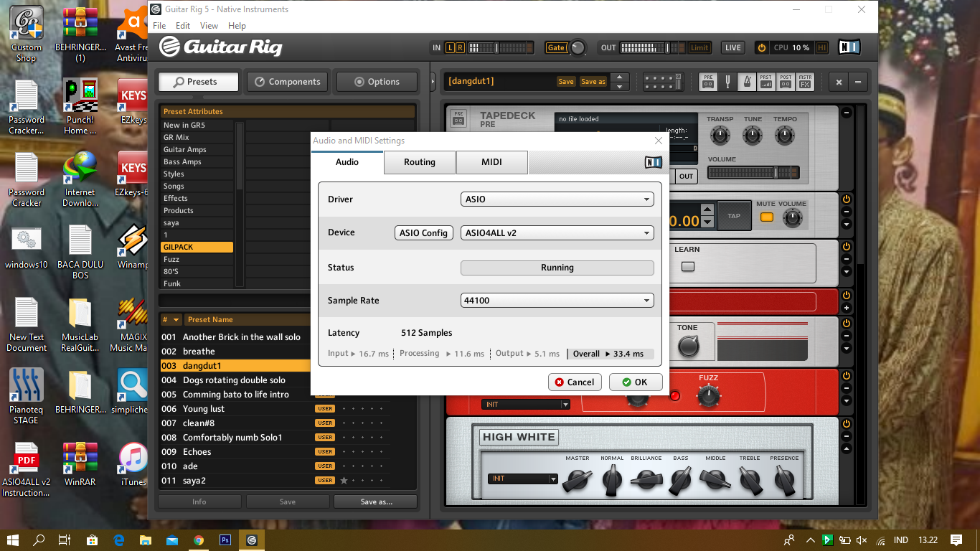Click Save in the preset header
This screenshot has width=980, height=551.
click(566, 81)
